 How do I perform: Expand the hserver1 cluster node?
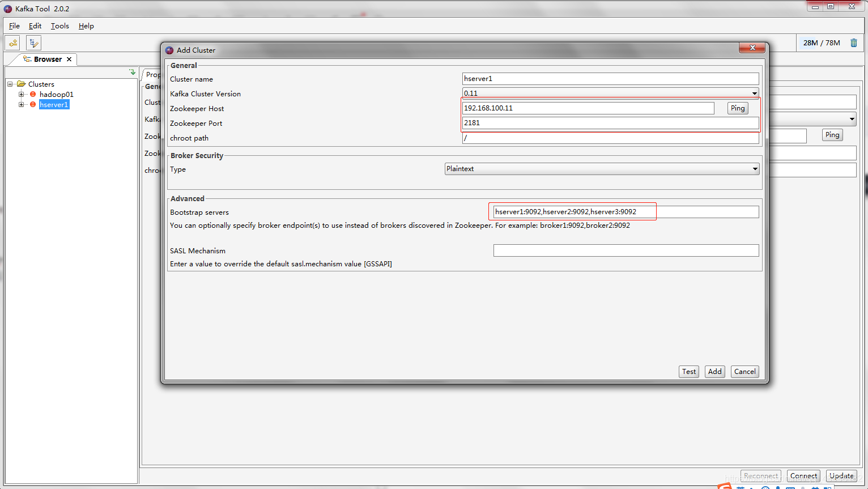[x=21, y=104]
